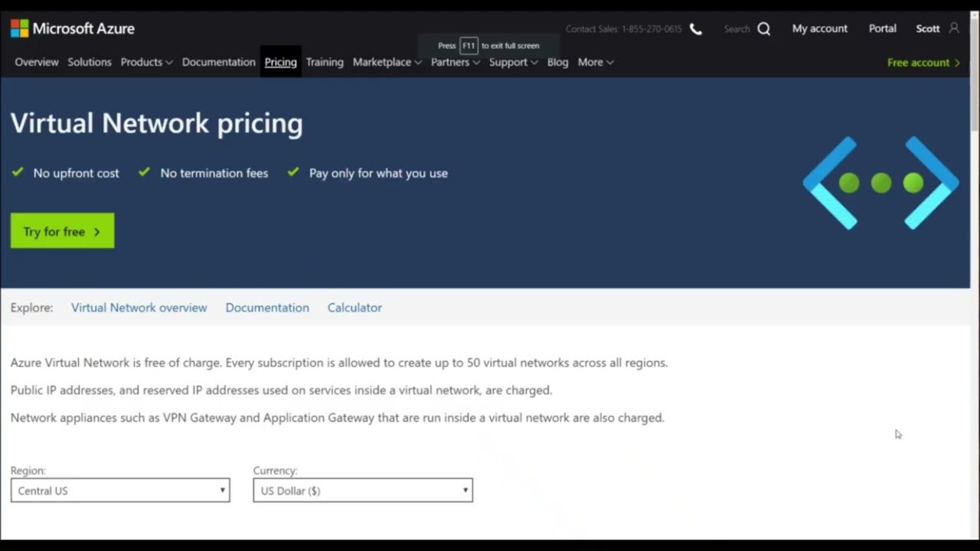Expand the Marketplace menu

click(387, 62)
